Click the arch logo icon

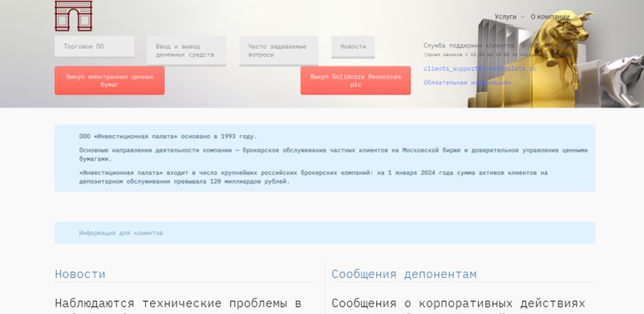click(x=74, y=15)
